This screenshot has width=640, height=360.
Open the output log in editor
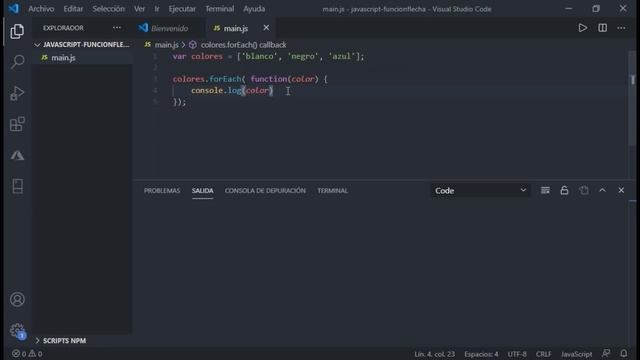(x=584, y=190)
